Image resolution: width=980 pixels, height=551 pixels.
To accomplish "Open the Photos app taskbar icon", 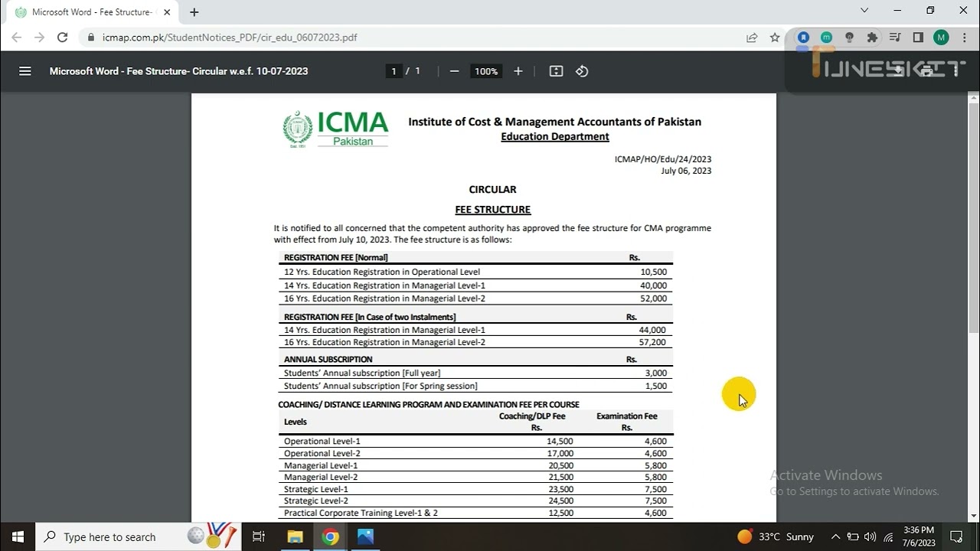I will pyautogui.click(x=365, y=536).
